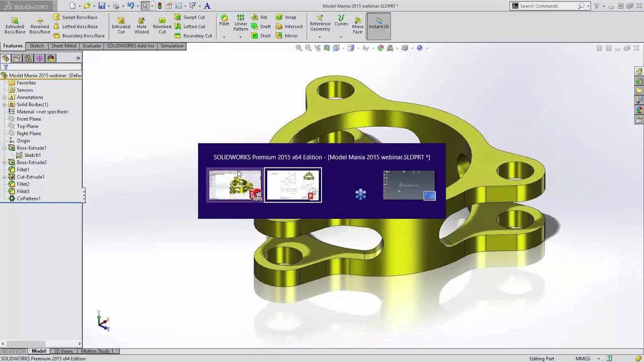644x362 pixels.
Task: Apply the Fillet tool
Action: click(224, 20)
